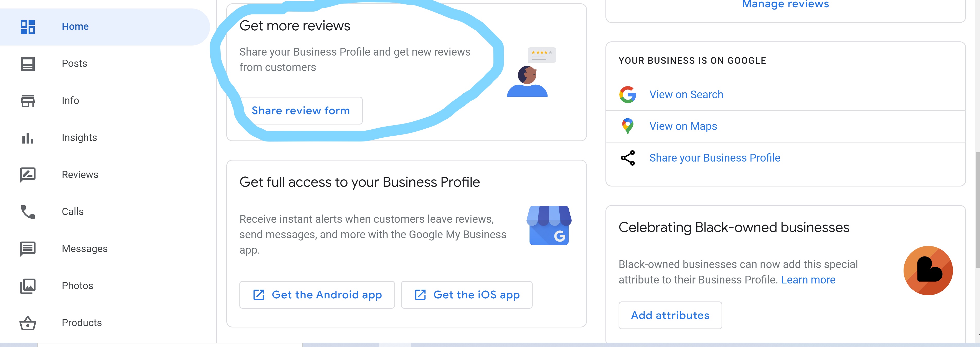Image resolution: width=980 pixels, height=347 pixels.
Task: Click Get the iOS app button
Action: coord(466,295)
